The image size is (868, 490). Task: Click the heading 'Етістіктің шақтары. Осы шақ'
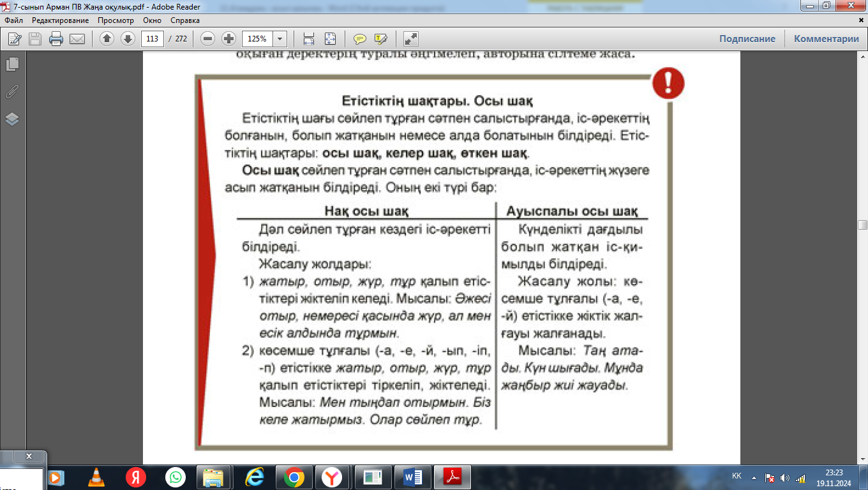(437, 101)
